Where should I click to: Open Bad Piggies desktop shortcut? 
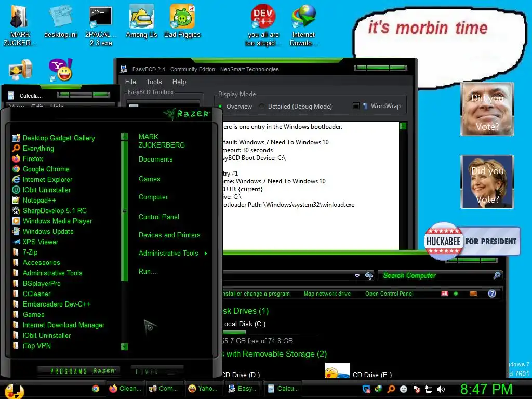point(182,21)
